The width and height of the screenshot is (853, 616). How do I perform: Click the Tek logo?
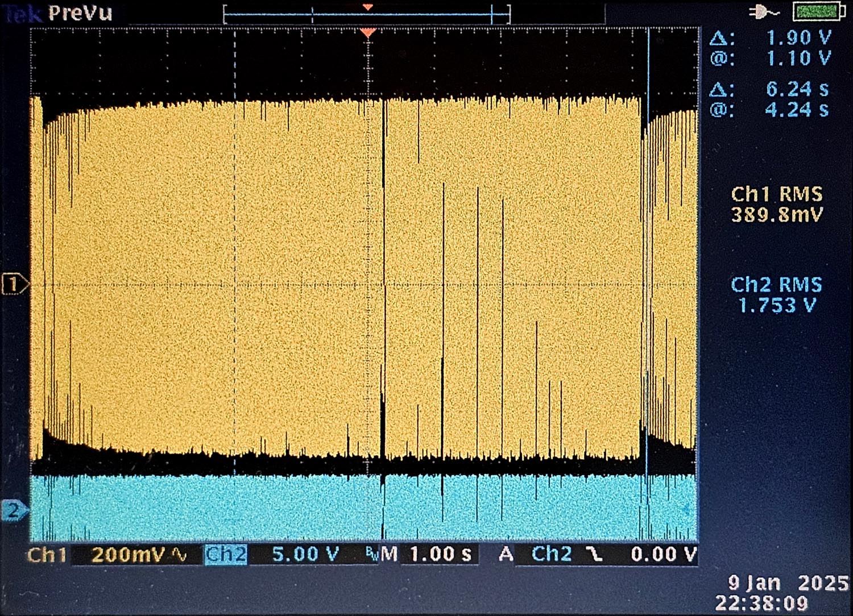(x=23, y=14)
